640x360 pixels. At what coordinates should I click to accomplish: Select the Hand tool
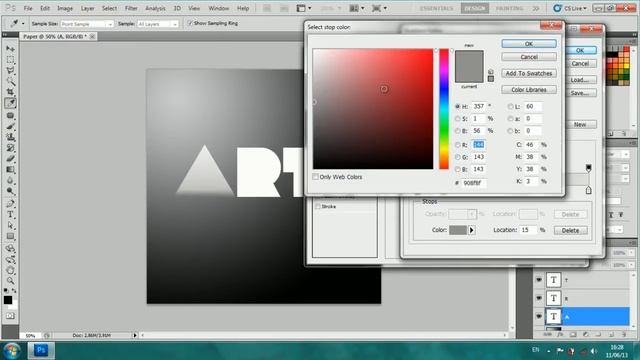pos(10,270)
